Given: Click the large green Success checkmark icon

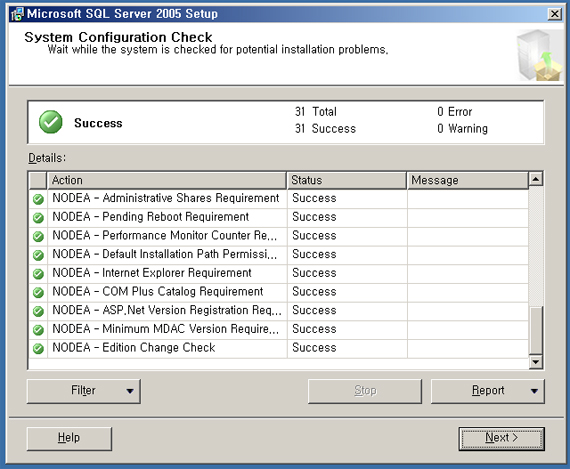Looking at the screenshot, I should pos(51,122).
